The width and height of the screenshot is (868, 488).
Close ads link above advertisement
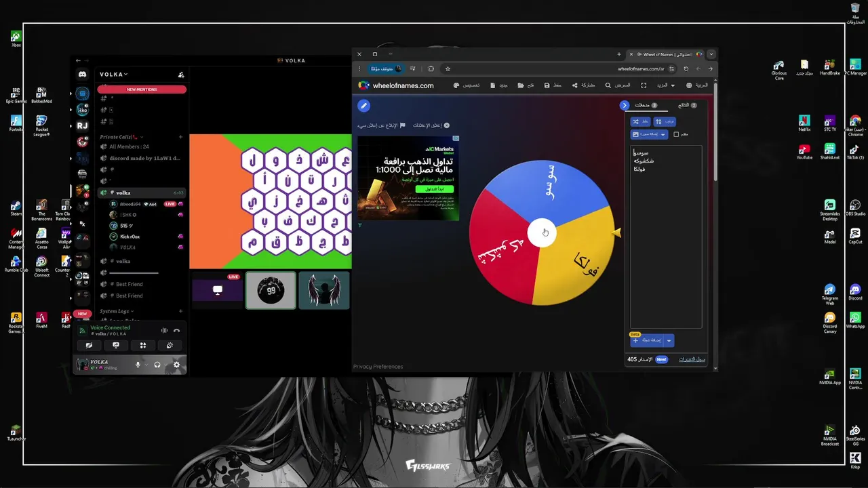pos(431,125)
